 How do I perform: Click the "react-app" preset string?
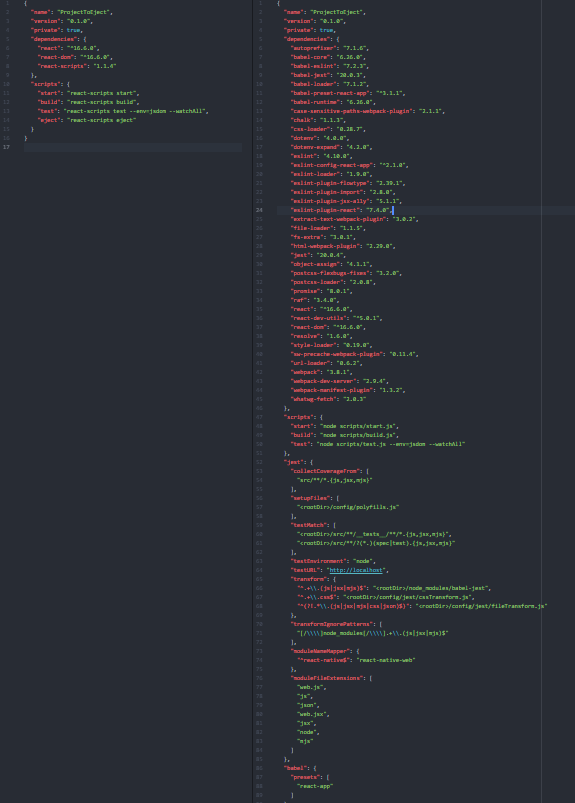(314, 786)
